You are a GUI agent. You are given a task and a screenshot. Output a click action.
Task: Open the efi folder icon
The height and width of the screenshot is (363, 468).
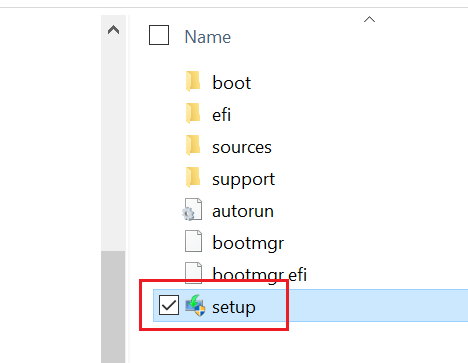[193, 113]
